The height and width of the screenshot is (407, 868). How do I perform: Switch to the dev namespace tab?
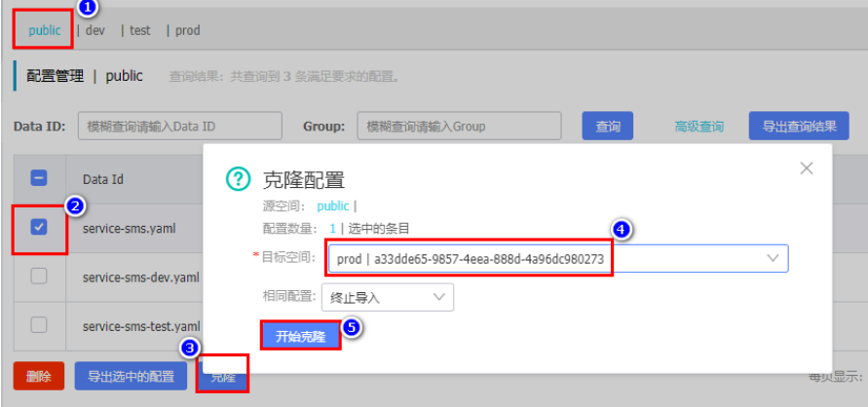pyautogui.click(x=95, y=30)
